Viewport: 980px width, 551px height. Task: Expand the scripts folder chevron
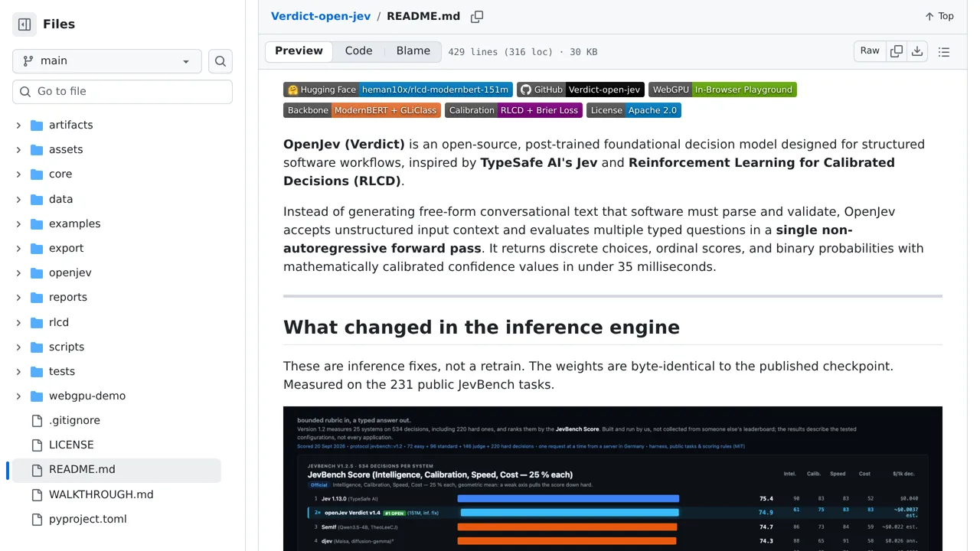[x=18, y=347]
